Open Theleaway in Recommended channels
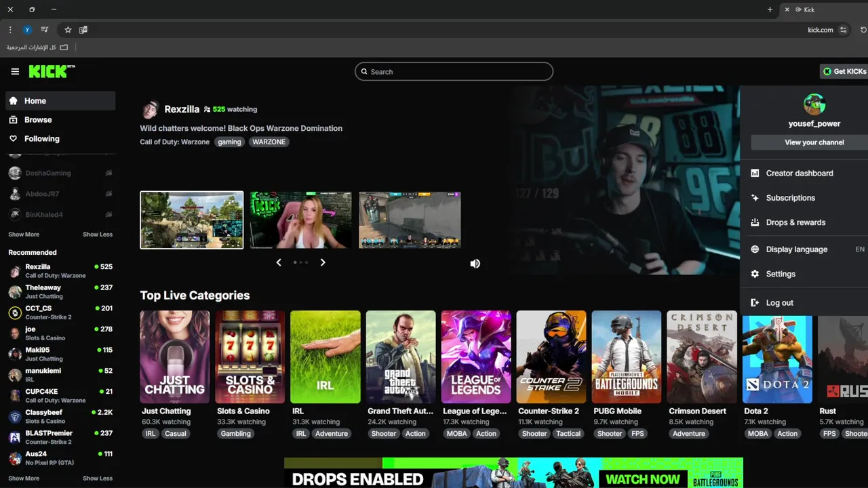Viewport: 868px width, 488px height. pyautogui.click(x=60, y=292)
